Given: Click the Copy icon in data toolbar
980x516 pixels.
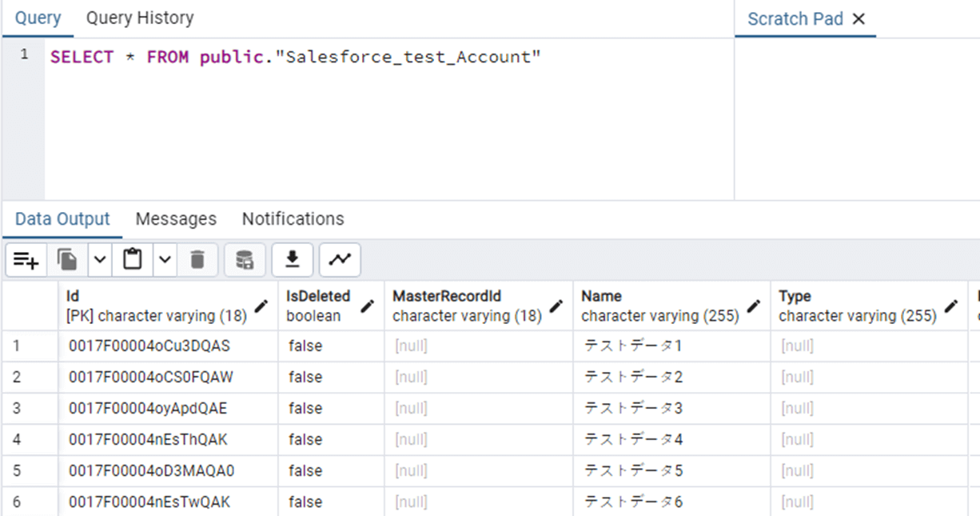Looking at the screenshot, I should pos(68,259).
